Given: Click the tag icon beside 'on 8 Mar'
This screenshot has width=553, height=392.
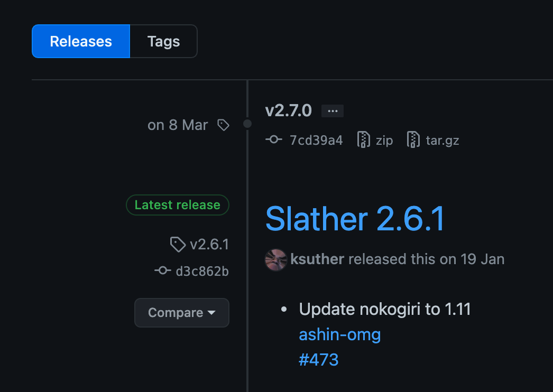Looking at the screenshot, I should [223, 125].
